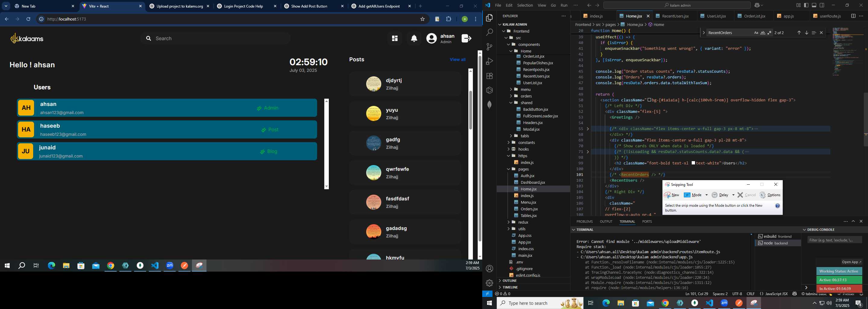Screen dimensions: 868x309
Task: Toggle the Secondary Side Bar in VS Code
Action: 822,5
